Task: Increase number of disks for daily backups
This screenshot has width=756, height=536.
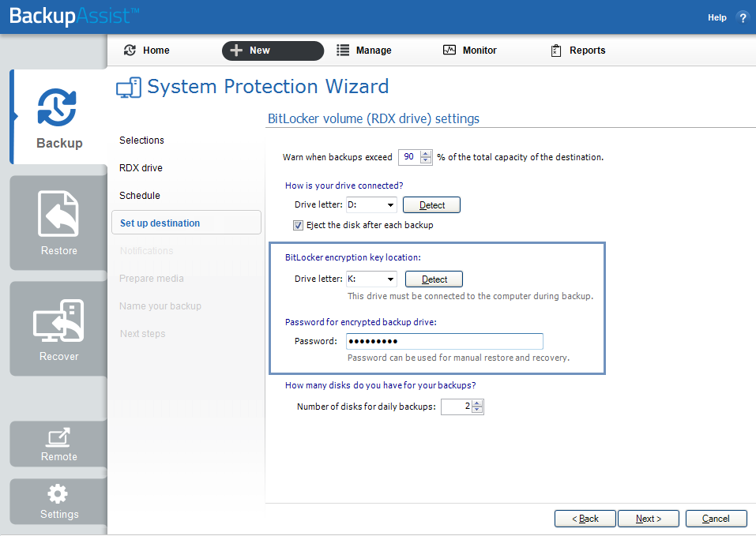Action: [x=477, y=403]
